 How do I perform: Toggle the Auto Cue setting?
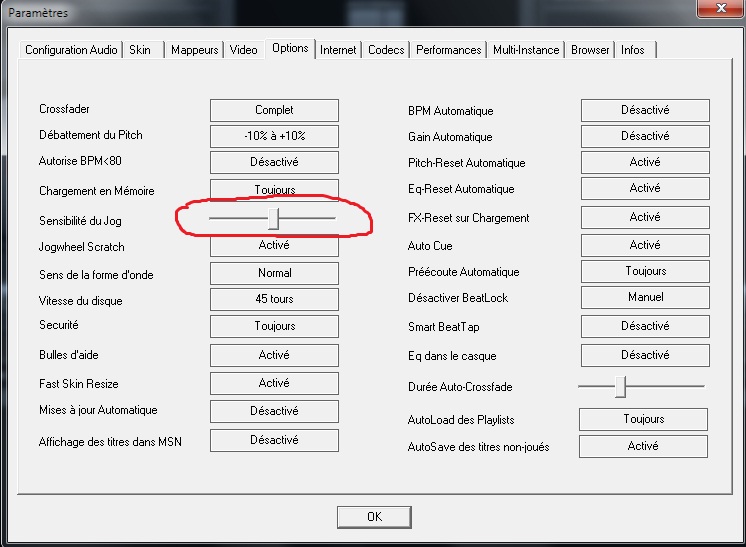645,245
